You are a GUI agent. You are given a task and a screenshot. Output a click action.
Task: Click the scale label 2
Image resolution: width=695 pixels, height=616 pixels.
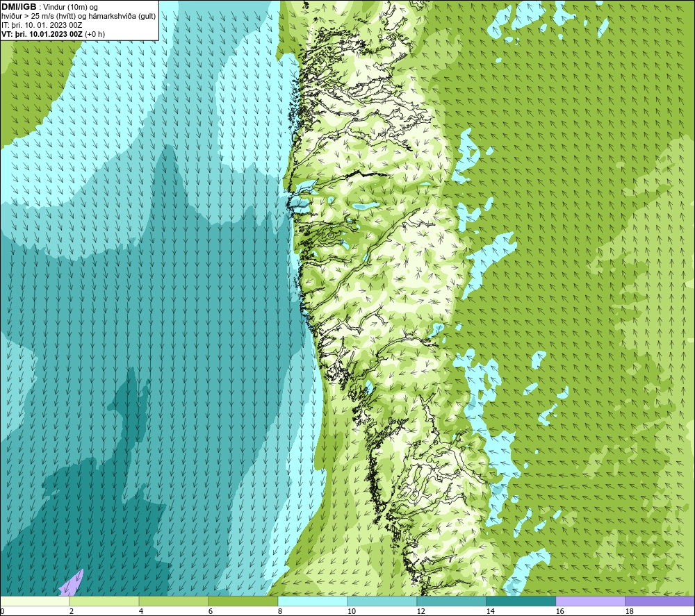point(72,611)
